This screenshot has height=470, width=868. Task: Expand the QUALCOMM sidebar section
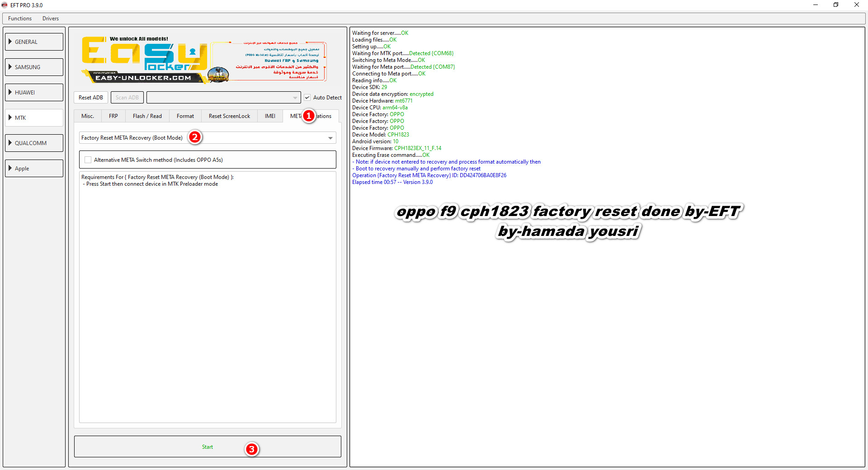click(34, 143)
